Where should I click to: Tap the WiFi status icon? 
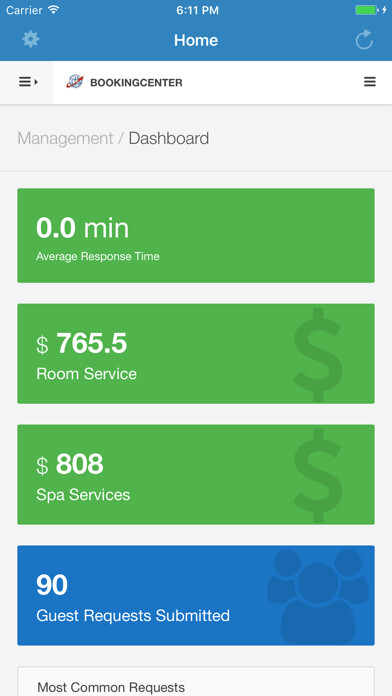pos(53,10)
